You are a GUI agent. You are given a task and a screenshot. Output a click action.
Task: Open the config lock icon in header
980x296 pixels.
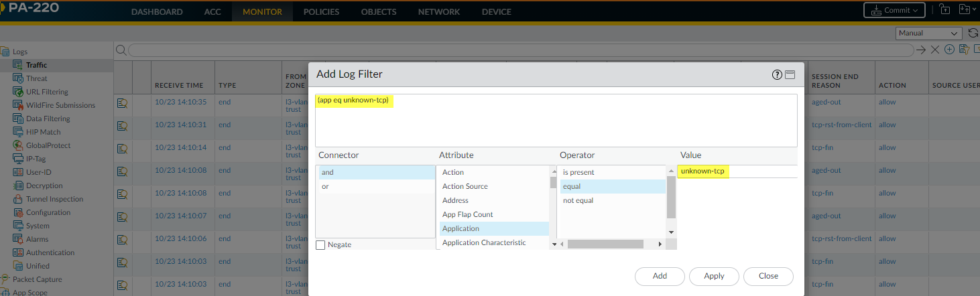point(944,10)
